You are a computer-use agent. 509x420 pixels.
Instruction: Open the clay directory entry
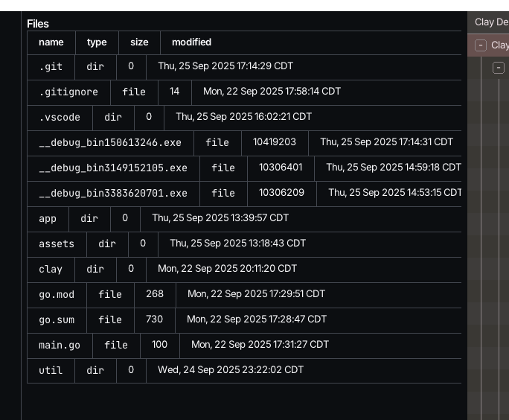(x=51, y=269)
